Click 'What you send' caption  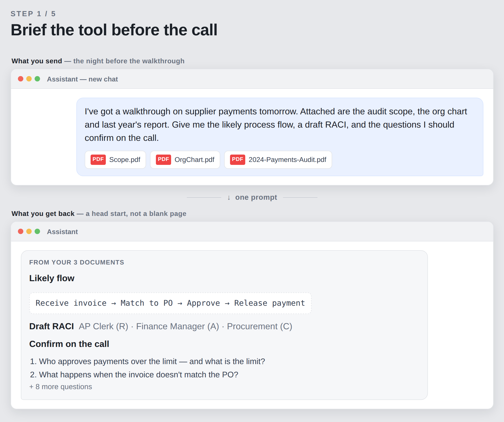coord(37,61)
